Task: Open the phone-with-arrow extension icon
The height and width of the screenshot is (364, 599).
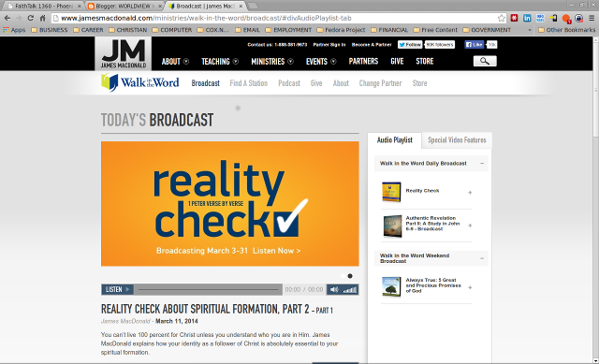Action: coord(553,18)
